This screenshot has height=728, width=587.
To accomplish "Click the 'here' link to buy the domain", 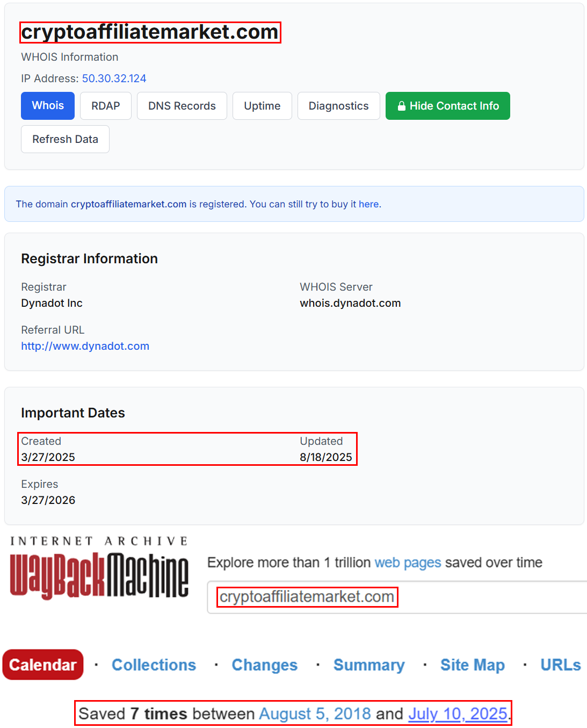I will pos(369,204).
